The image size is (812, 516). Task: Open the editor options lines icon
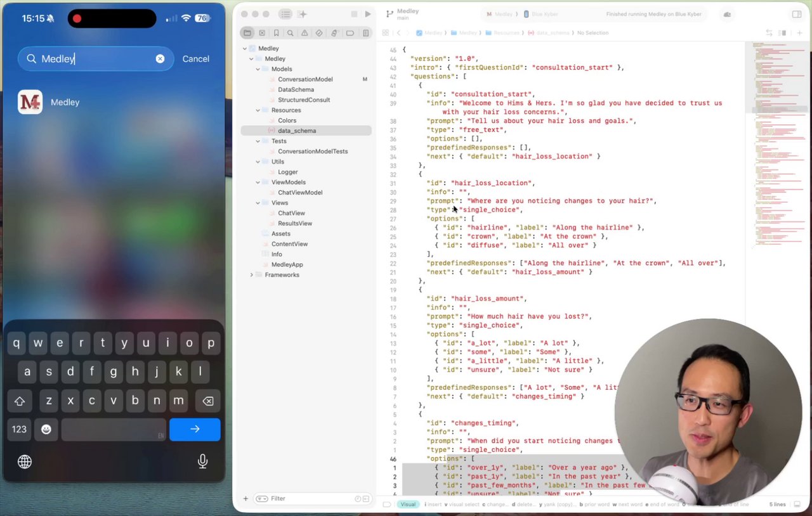[783, 33]
